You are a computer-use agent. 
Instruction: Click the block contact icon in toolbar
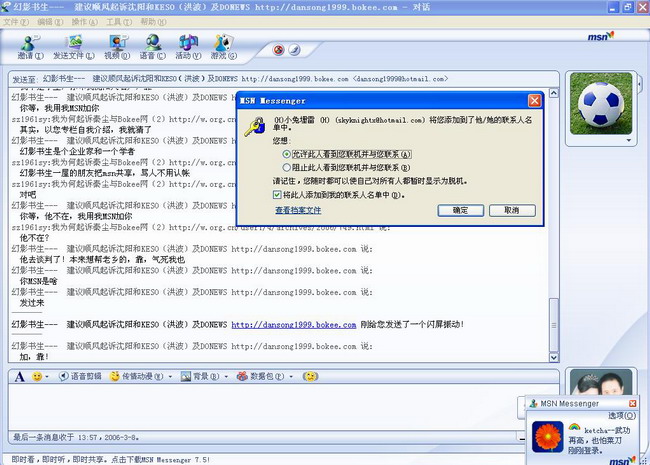point(279,50)
